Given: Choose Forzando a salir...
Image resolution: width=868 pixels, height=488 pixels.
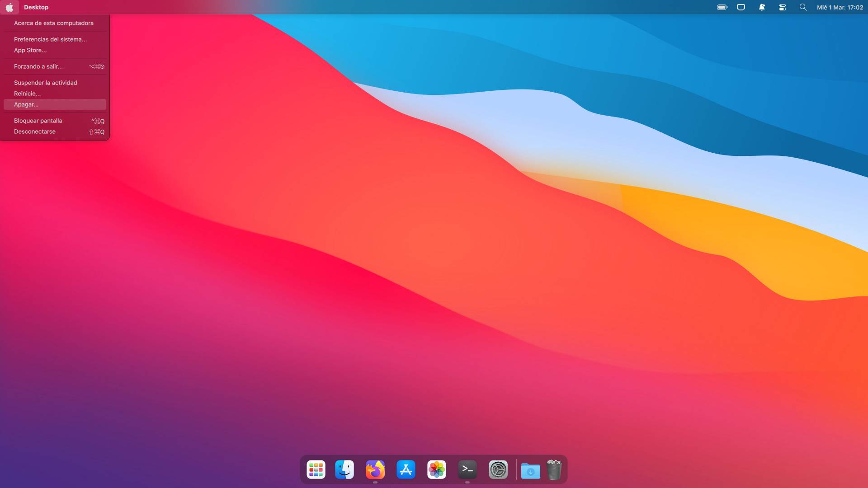Looking at the screenshot, I should point(55,66).
